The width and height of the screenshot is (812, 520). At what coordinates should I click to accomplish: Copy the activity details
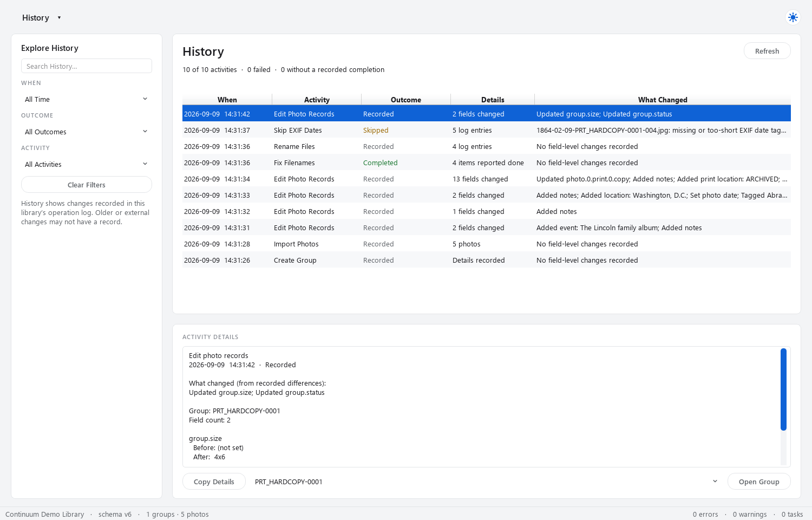pyautogui.click(x=214, y=482)
